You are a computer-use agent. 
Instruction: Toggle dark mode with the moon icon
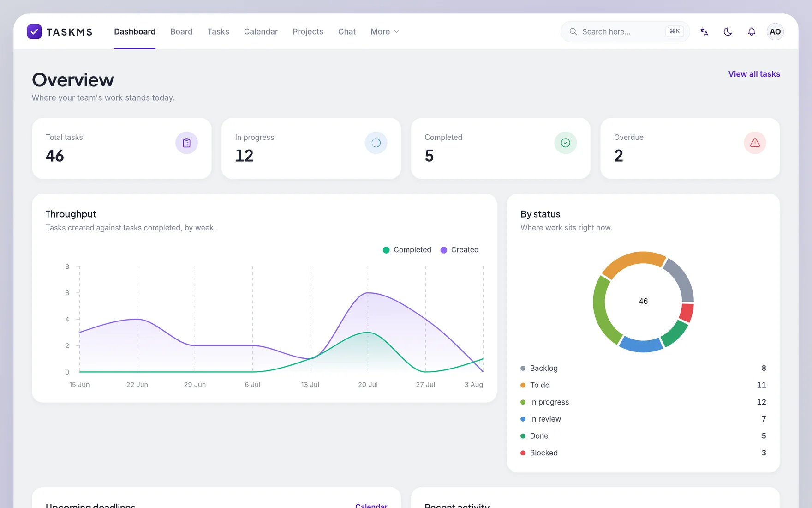click(728, 31)
